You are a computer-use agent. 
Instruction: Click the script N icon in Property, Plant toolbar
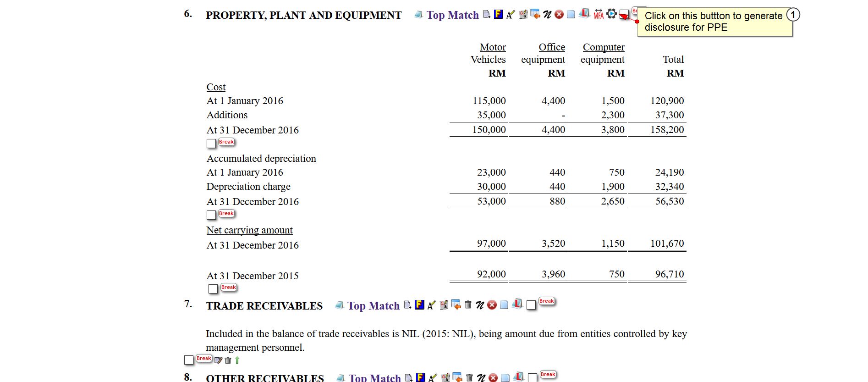click(x=547, y=15)
